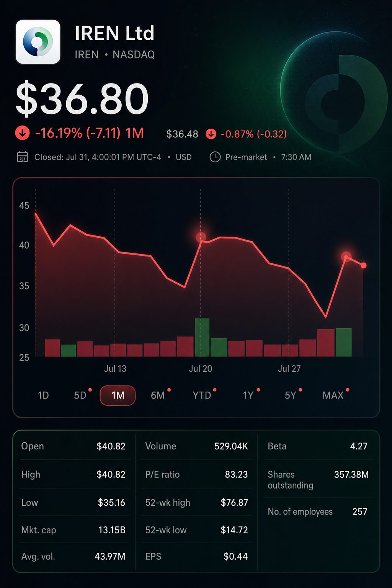The image size is (392, 588).
Task: Click the $36.80 current price
Action: point(82,99)
